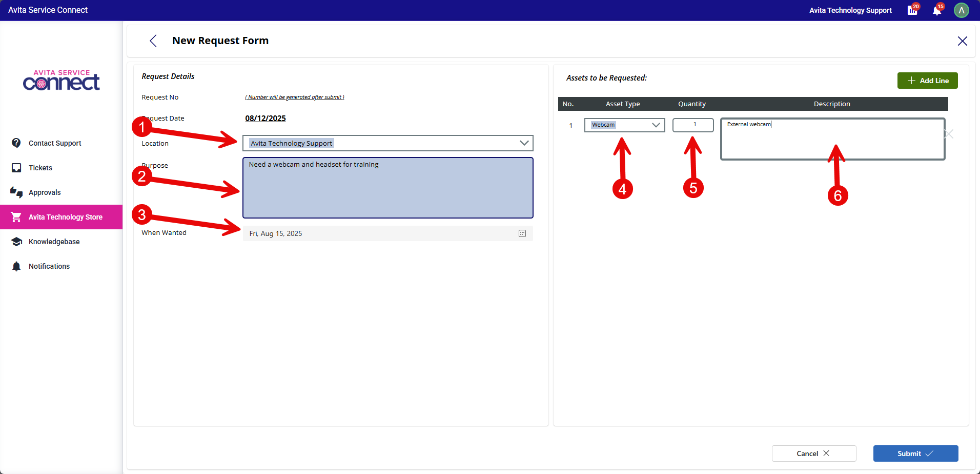Click the Description column header
The width and height of the screenshot is (980, 474).
click(x=832, y=104)
